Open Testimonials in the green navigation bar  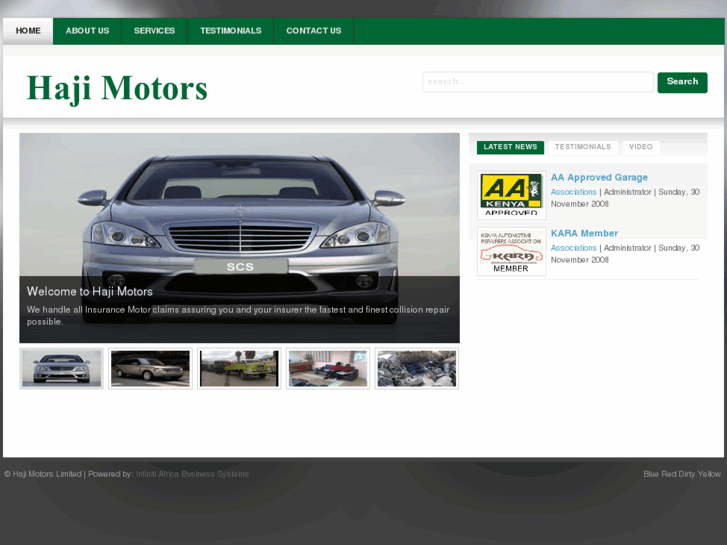click(230, 31)
